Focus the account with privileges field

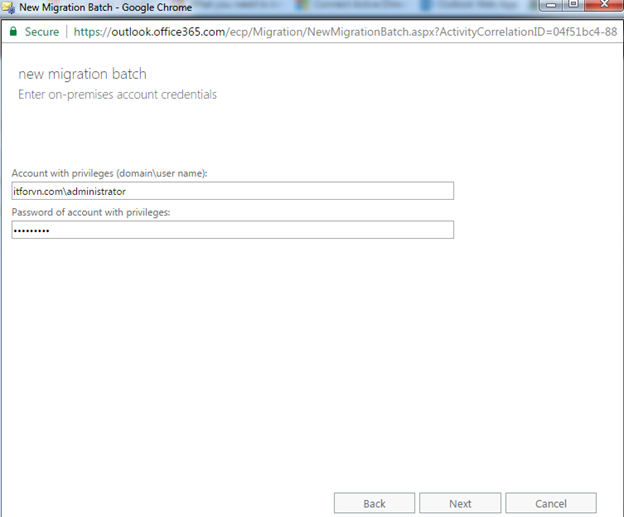click(232, 191)
